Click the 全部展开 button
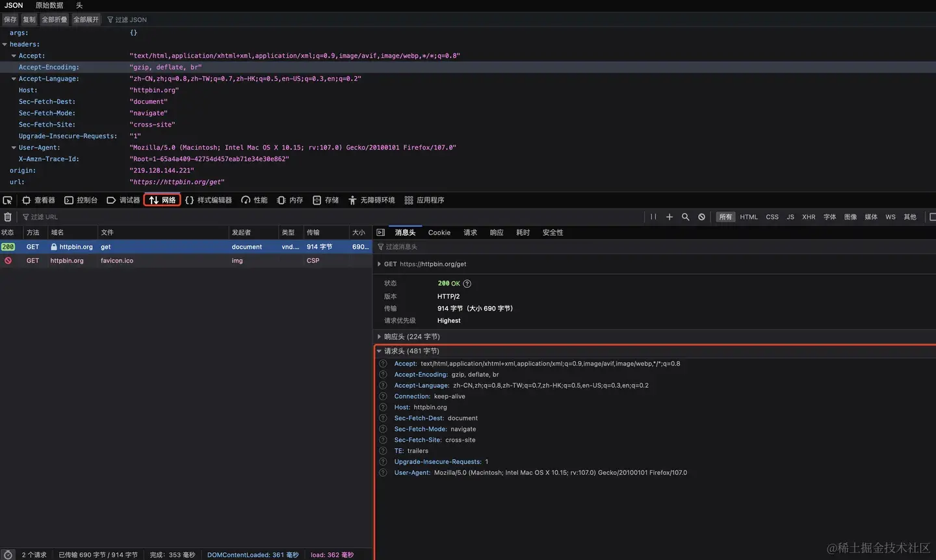 86,19
